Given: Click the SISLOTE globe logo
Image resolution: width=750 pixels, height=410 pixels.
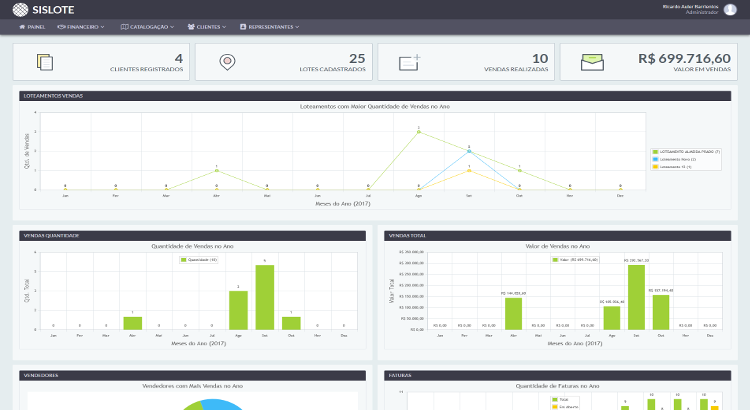Looking at the screenshot, I should [x=20, y=10].
